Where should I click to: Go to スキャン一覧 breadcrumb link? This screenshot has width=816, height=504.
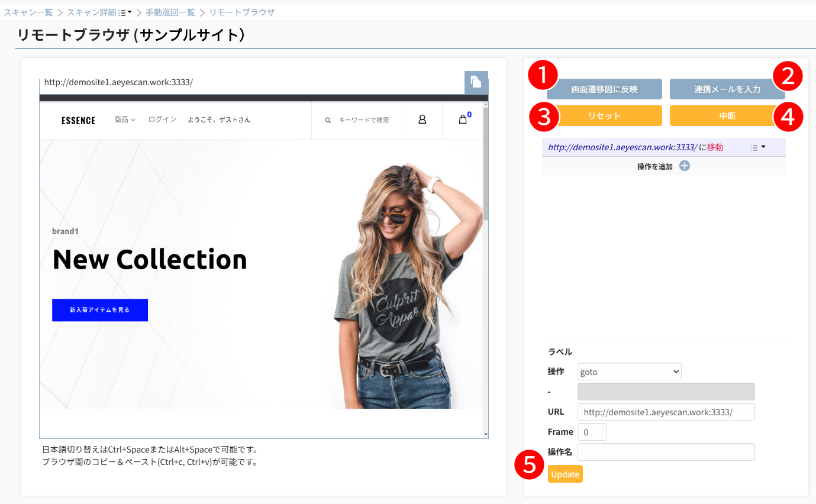(x=28, y=12)
